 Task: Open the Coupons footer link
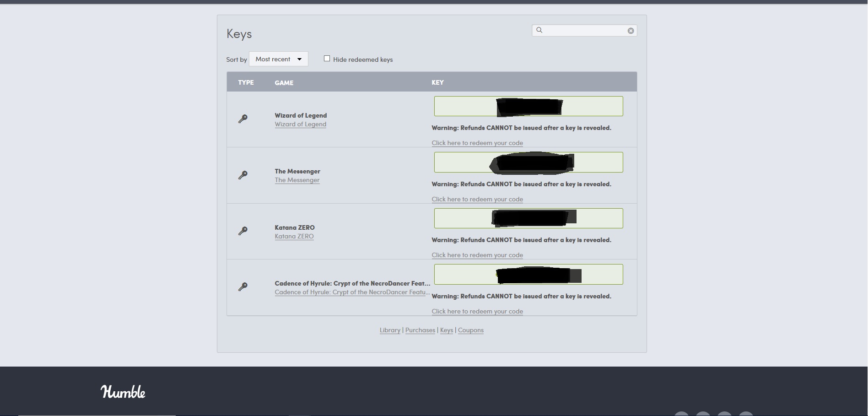(471, 330)
